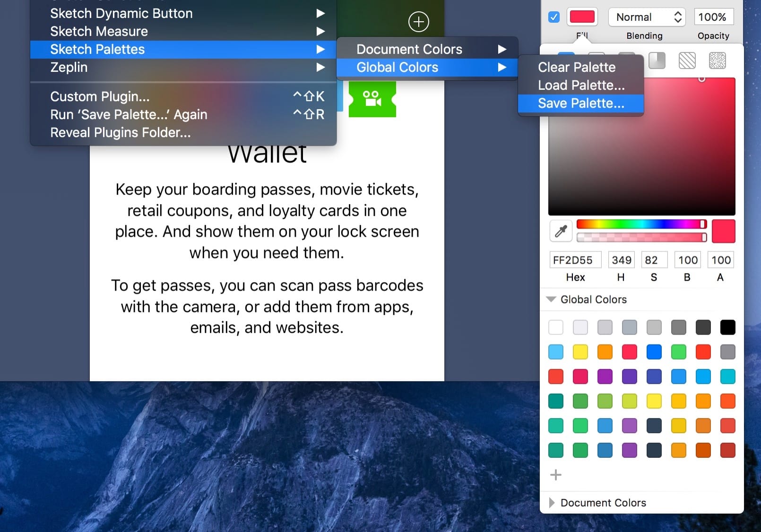Select the light blue swatch in second row
The image size is (761, 532).
click(556, 352)
